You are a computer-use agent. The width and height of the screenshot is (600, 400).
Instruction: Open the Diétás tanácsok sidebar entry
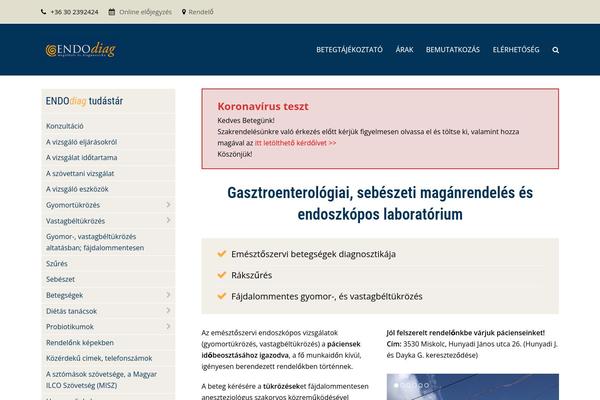(71, 311)
